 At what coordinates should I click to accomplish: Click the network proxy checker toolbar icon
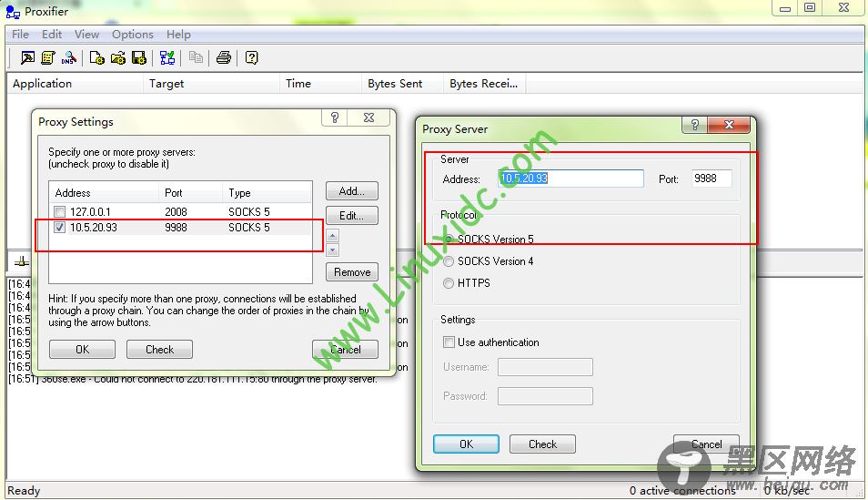coord(167,57)
